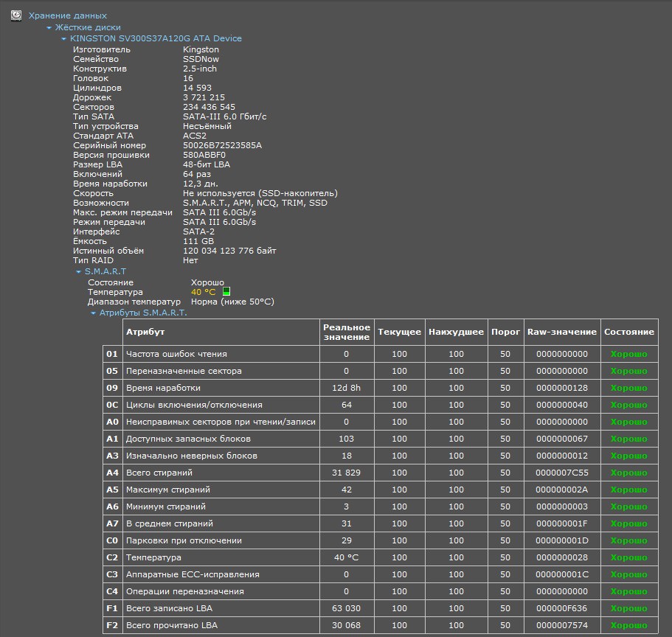Select the Жёсткие диски label
This screenshot has height=637, width=672.
(x=88, y=27)
